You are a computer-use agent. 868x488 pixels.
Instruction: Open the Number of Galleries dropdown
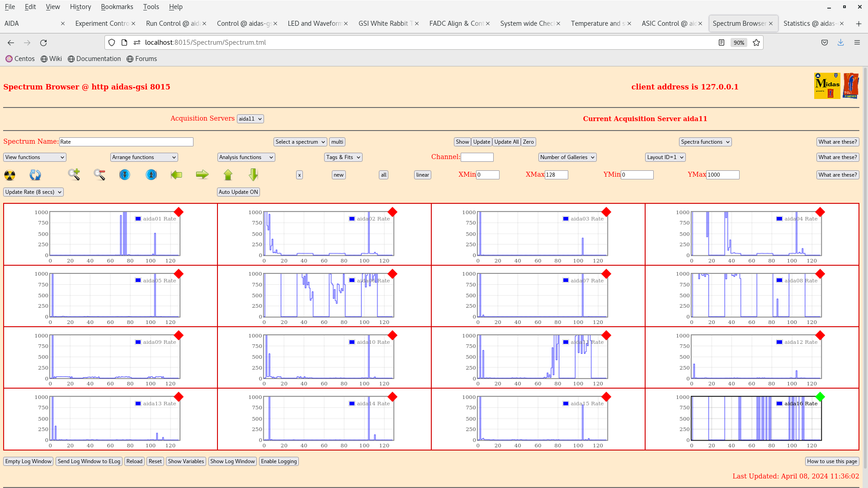[x=567, y=157]
